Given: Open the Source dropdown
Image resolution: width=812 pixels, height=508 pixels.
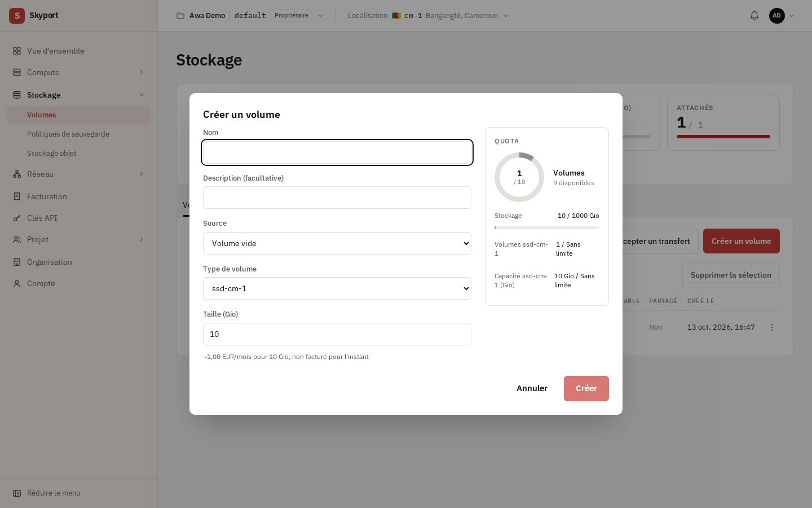Looking at the screenshot, I should tap(337, 243).
